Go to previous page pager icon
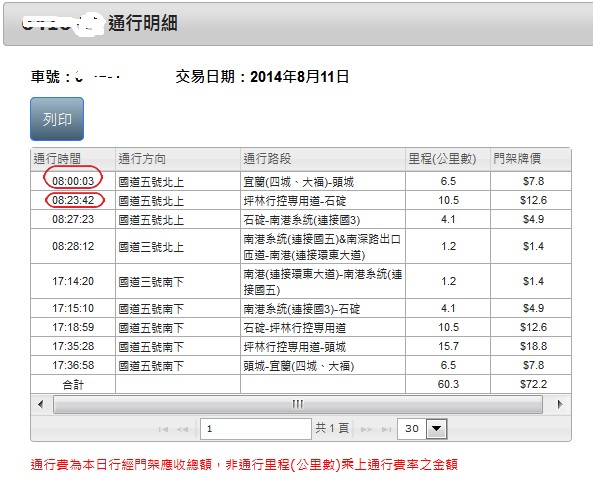The image size is (593, 492). click(183, 429)
